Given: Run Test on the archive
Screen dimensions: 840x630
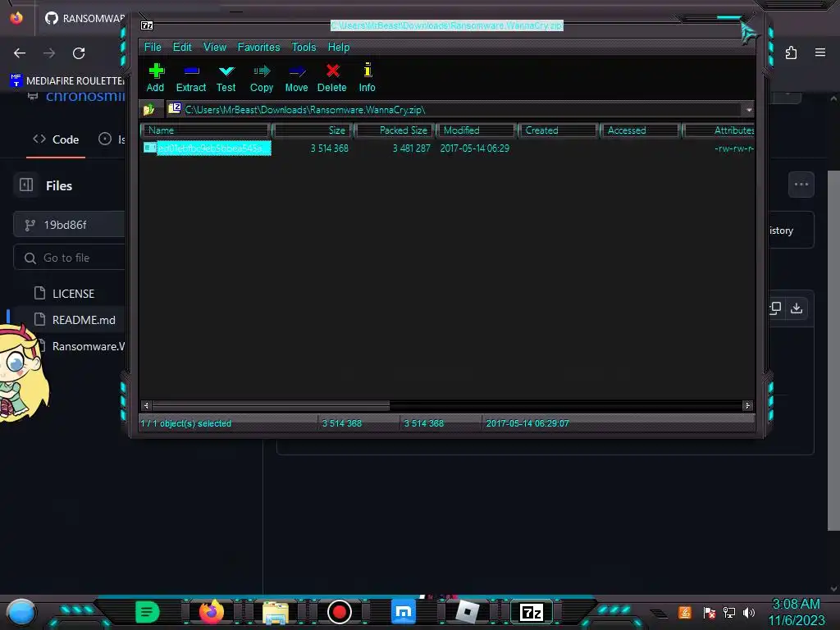Looking at the screenshot, I should [226, 78].
